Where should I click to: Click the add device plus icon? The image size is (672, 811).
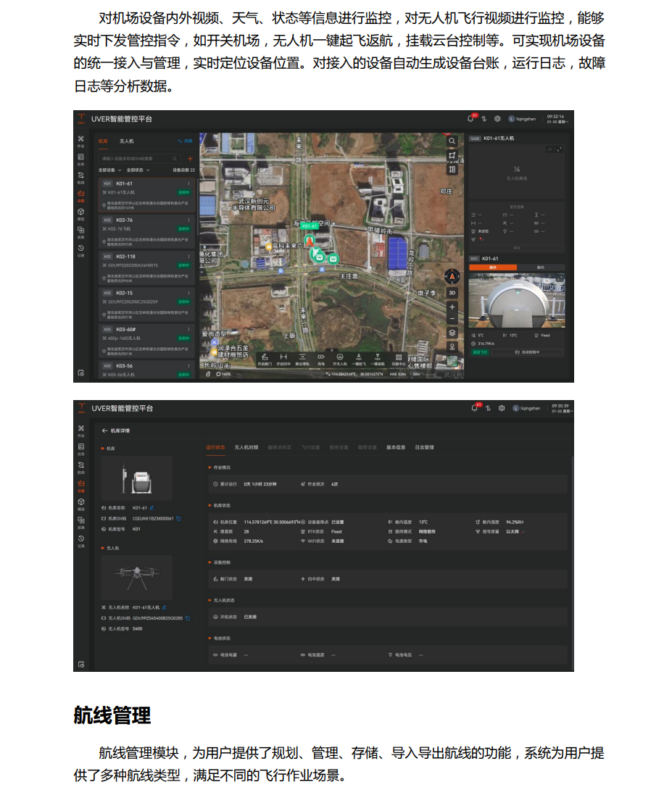(x=190, y=158)
